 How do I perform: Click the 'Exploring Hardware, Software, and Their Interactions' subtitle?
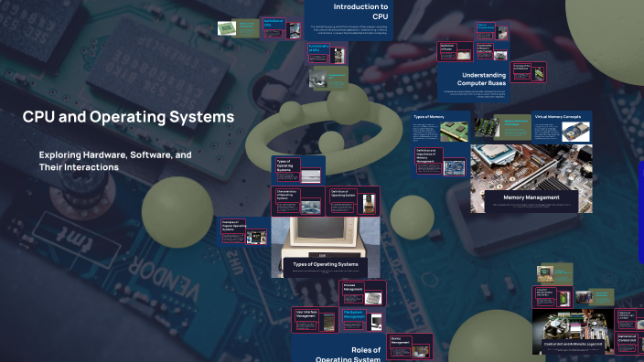pos(115,161)
